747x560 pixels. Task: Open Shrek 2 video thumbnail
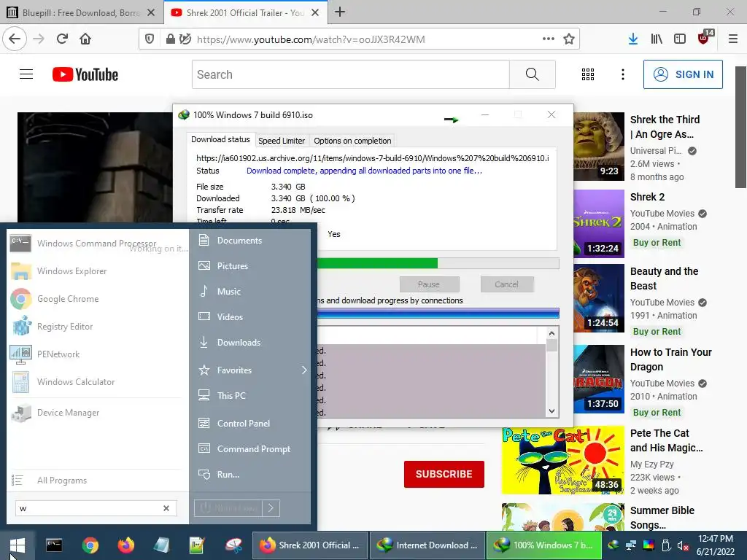pyautogui.click(x=599, y=224)
